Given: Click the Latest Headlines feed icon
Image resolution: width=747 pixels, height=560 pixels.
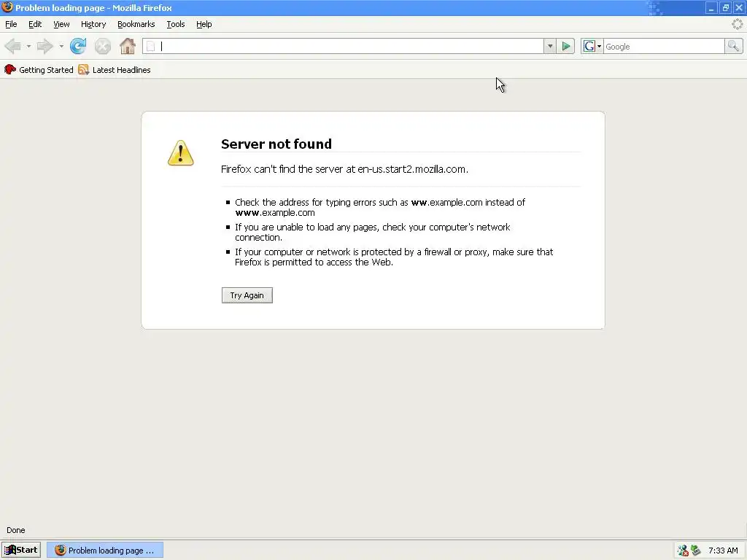Looking at the screenshot, I should (83, 70).
